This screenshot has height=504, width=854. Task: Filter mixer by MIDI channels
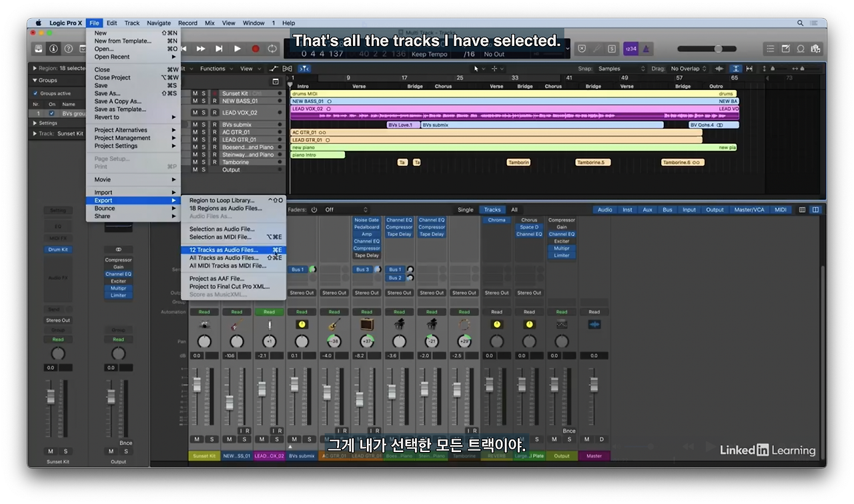(x=780, y=210)
